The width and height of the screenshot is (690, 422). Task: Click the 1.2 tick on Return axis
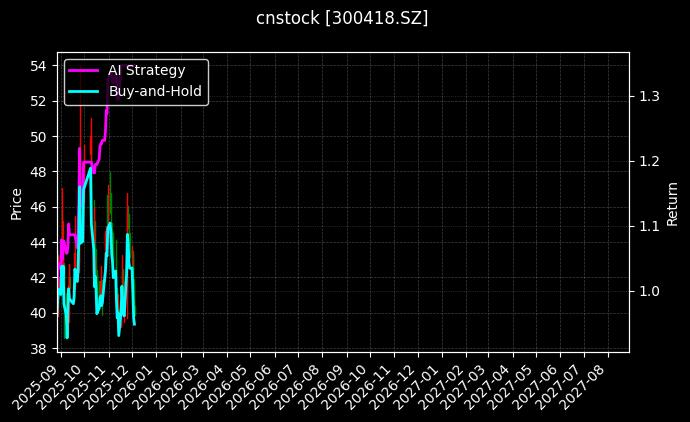click(649, 161)
